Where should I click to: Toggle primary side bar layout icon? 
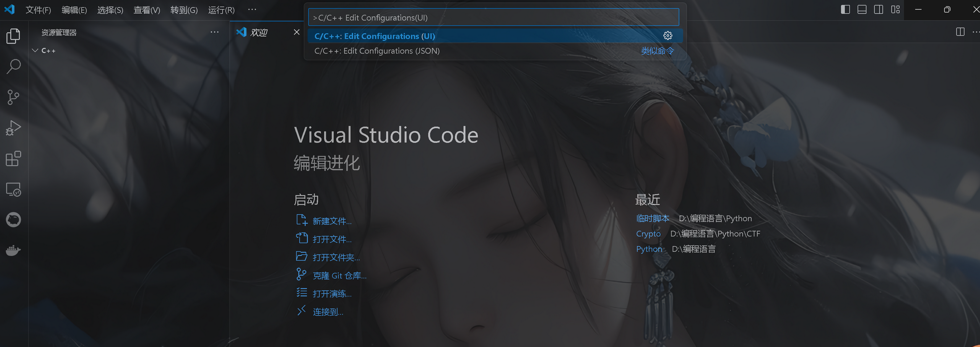[x=845, y=9]
